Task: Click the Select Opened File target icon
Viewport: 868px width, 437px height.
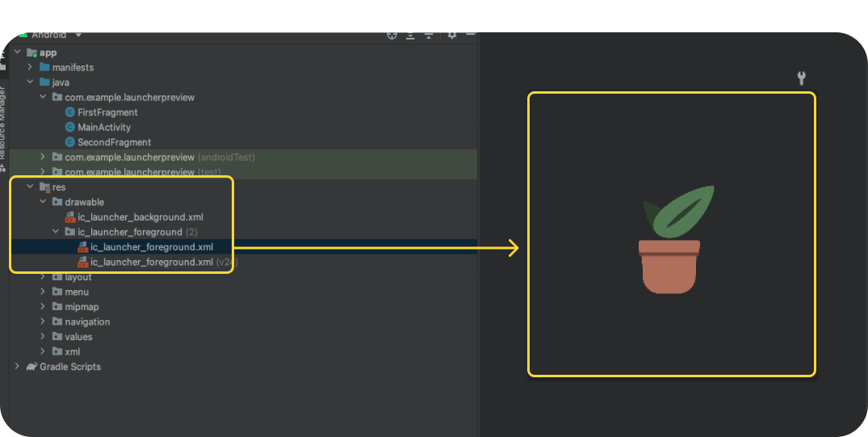Action: [392, 35]
